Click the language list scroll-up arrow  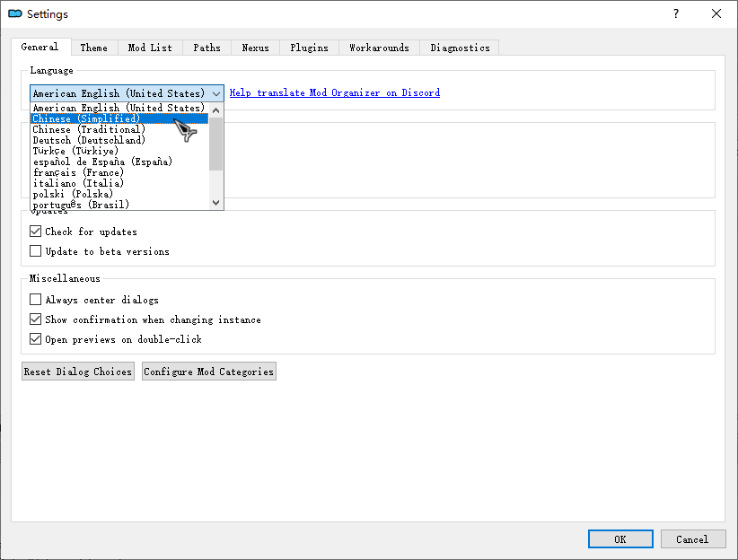click(x=216, y=110)
